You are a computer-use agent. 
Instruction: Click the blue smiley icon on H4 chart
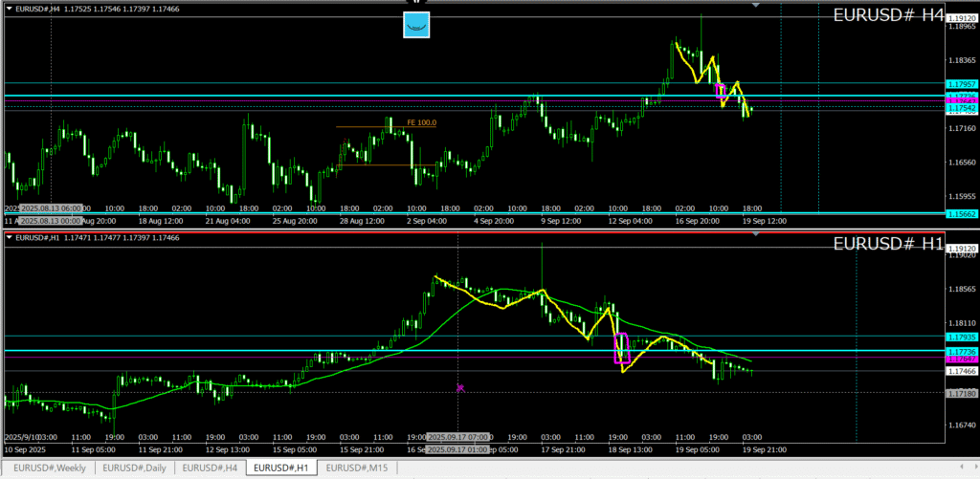pos(416,25)
